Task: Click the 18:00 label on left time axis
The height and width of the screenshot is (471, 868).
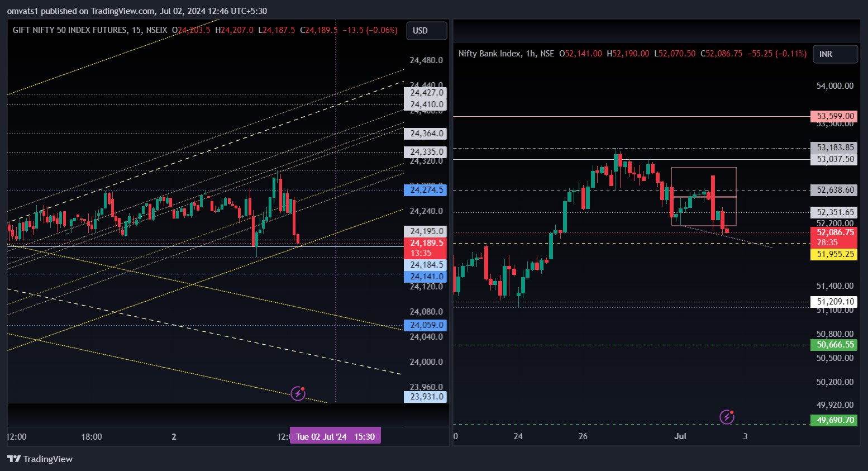Action: coord(92,437)
